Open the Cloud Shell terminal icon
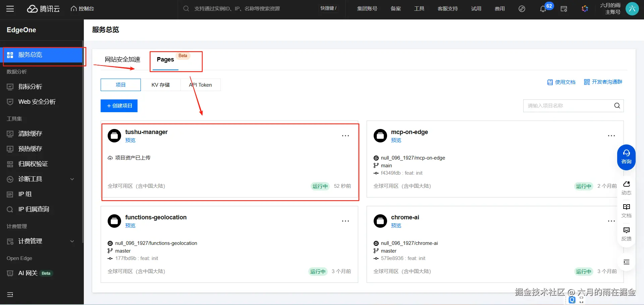Image resolution: width=644 pixels, height=305 pixels. pyautogui.click(x=564, y=9)
